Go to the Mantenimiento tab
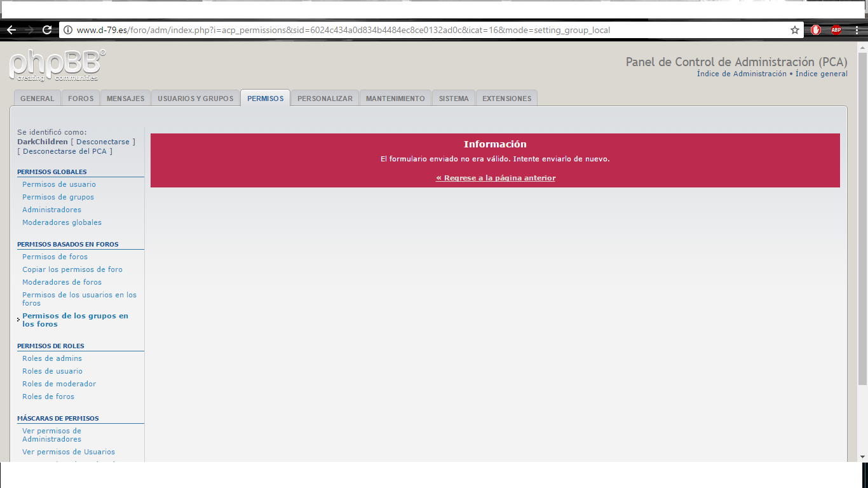The height and width of the screenshot is (488, 868). pyautogui.click(x=395, y=98)
